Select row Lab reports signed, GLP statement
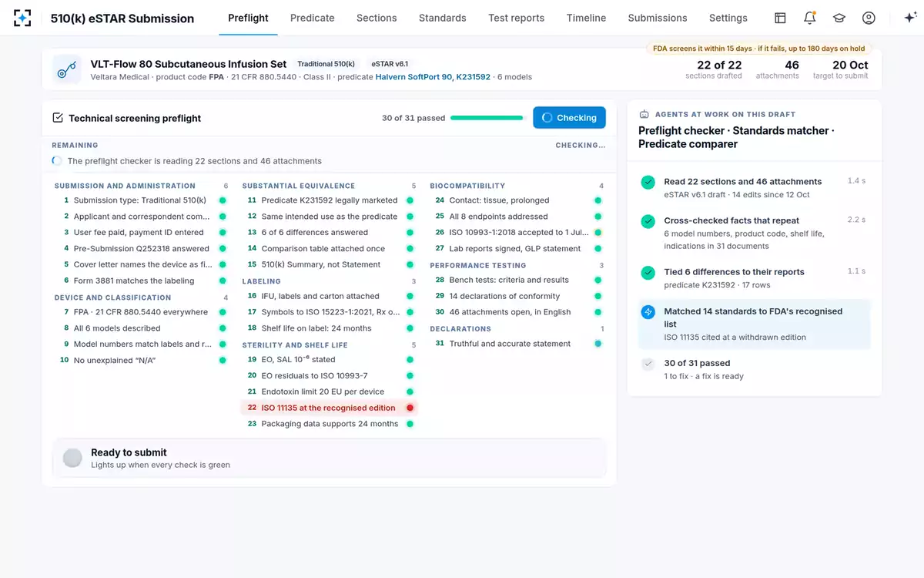924x578 pixels. tap(517, 248)
